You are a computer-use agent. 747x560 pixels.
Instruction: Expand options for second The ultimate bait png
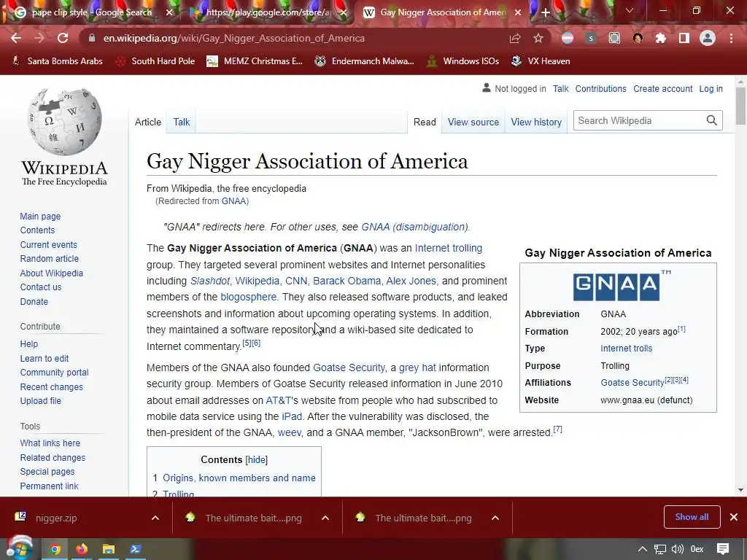[x=495, y=518]
